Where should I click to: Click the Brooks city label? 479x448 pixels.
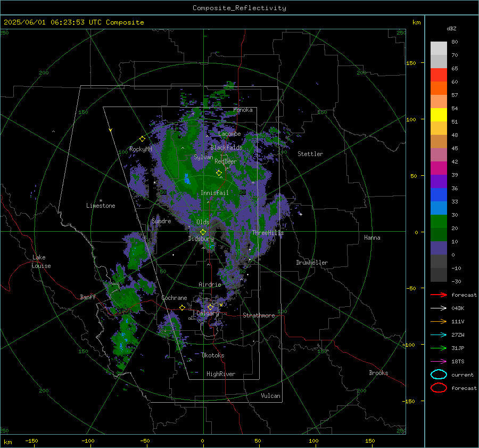coord(378,373)
